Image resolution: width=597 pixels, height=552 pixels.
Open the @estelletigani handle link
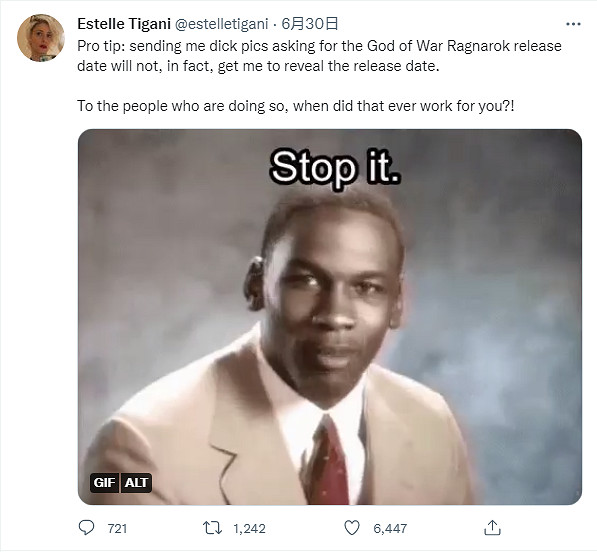point(221,24)
